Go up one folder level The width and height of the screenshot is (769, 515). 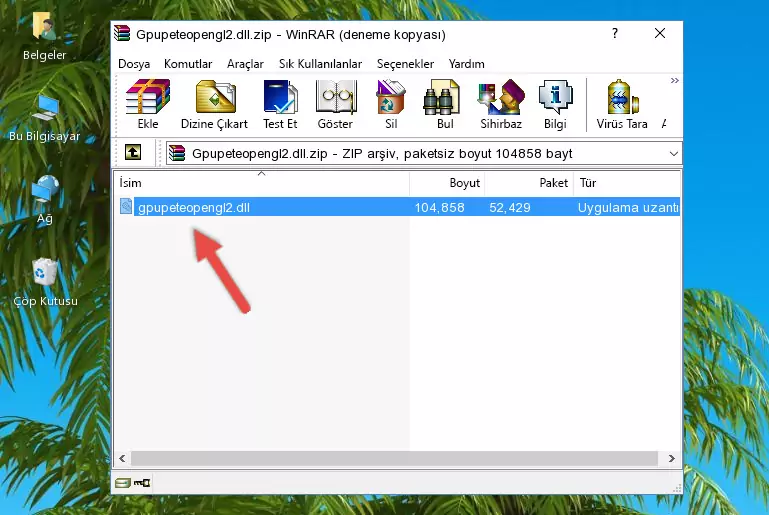point(133,152)
